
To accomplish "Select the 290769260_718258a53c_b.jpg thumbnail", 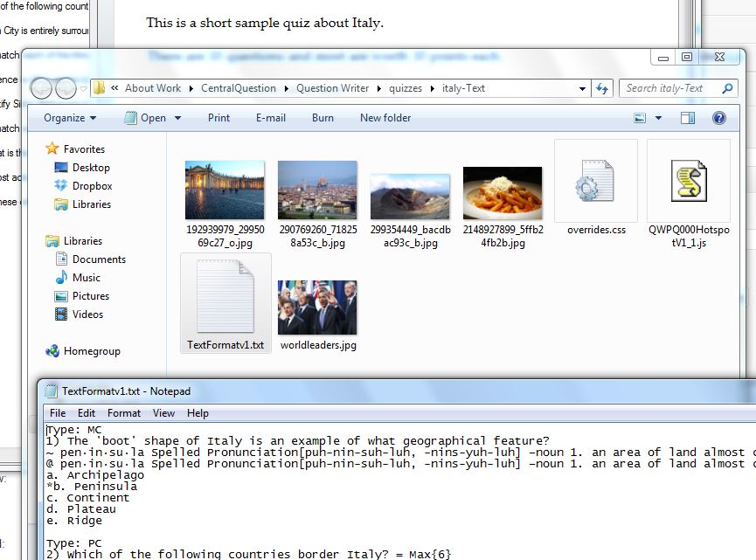I will tap(317, 190).
